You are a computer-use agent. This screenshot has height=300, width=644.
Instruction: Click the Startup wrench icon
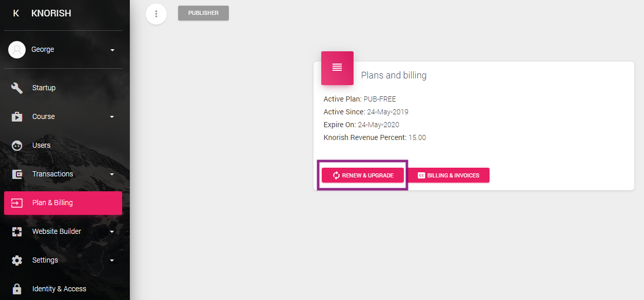pos(17,88)
